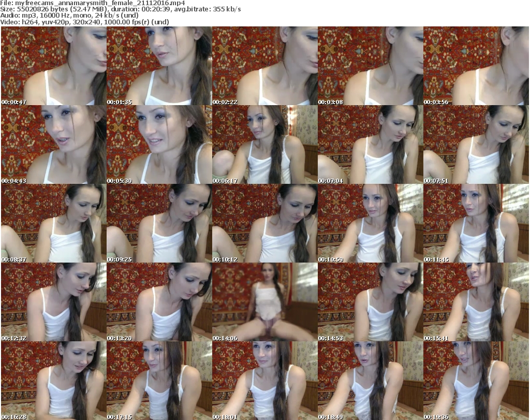Open the frame stamped 00:03:08
Viewport: 530px width, 420px height.
tap(371, 66)
